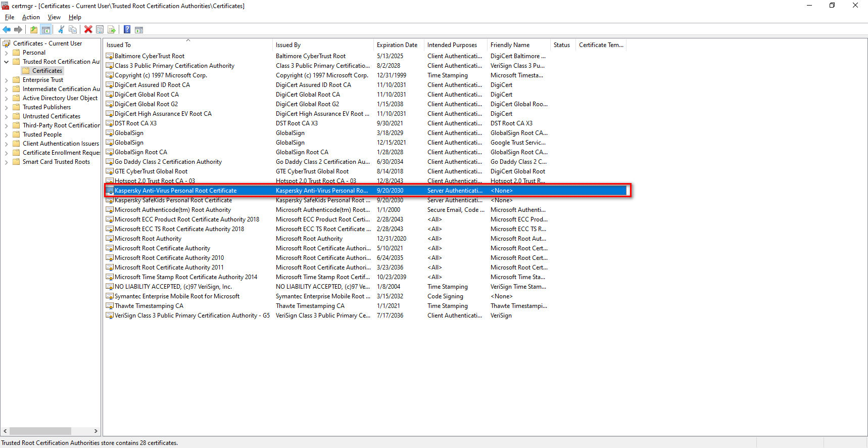Click the Enterprise Trust folder icon
Viewport: 868px width, 448px height.
pyautogui.click(x=16, y=80)
